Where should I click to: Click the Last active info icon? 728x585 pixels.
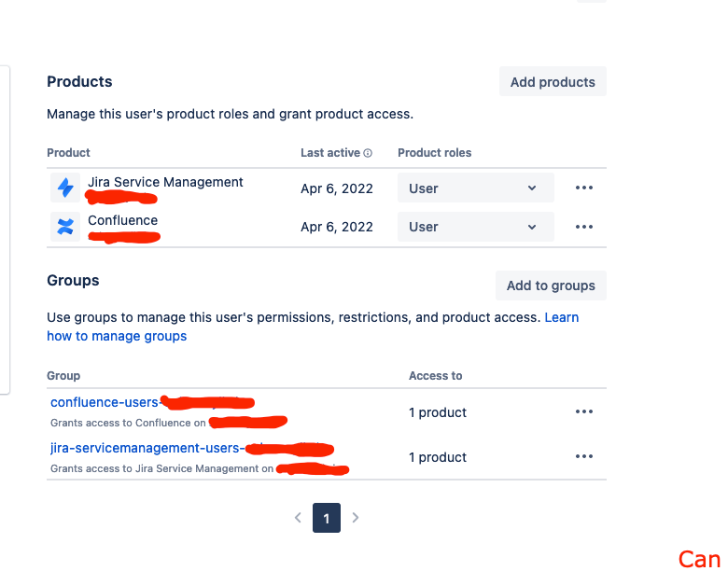pos(368,153)
